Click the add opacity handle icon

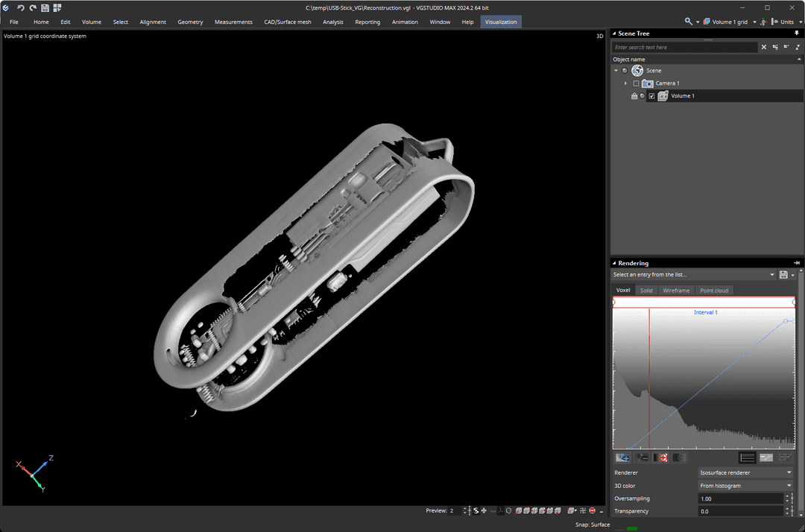623,457
